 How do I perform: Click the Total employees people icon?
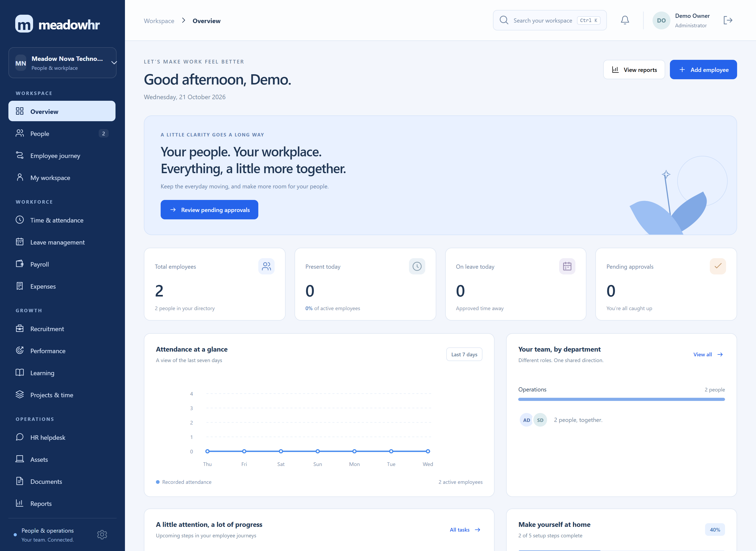pos(266,266)
